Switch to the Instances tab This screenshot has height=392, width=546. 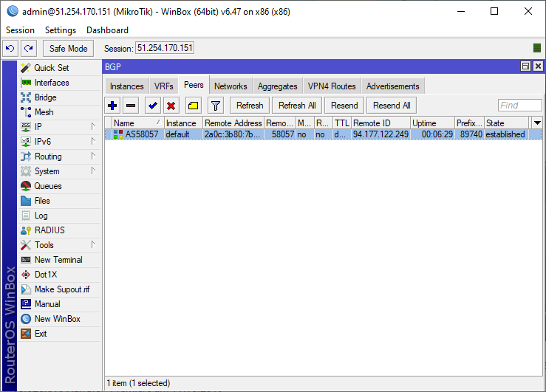(127, 86)
